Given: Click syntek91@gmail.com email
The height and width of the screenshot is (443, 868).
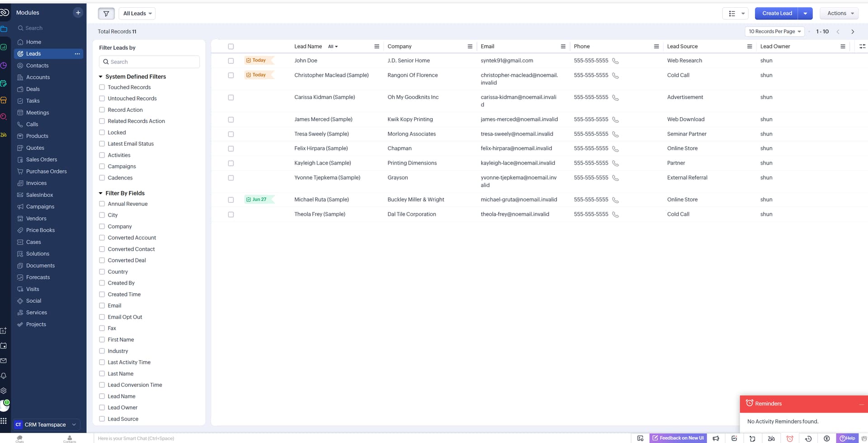Looking at the screenshot, I should 507,61.
